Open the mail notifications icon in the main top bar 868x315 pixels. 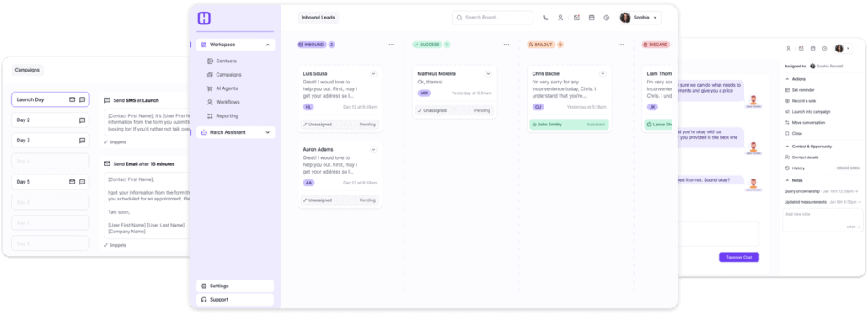576,18
